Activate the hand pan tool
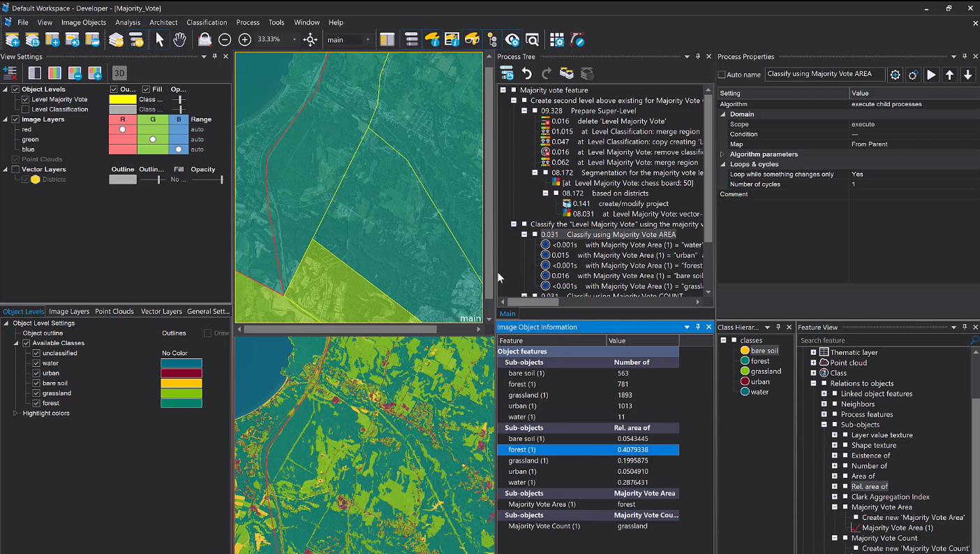Image resolution: width=980 pixels, height=554 pixels. point(179,40)
